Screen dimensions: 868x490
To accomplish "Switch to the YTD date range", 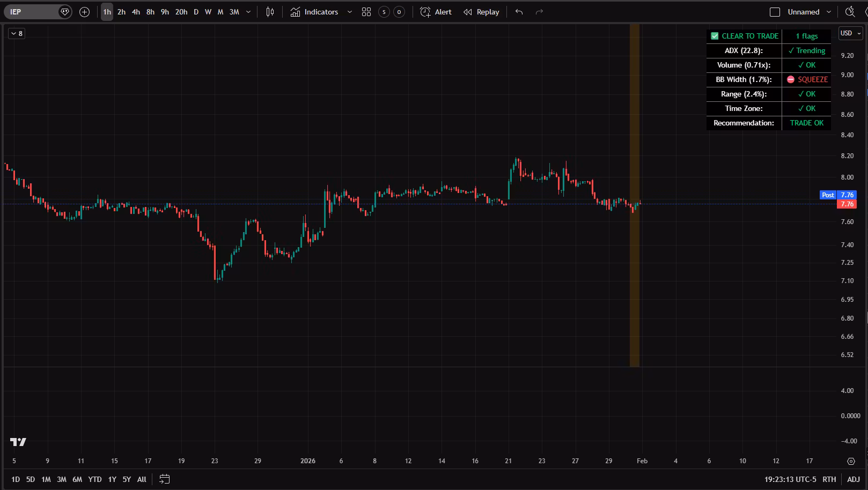I will tap(95, 479).
